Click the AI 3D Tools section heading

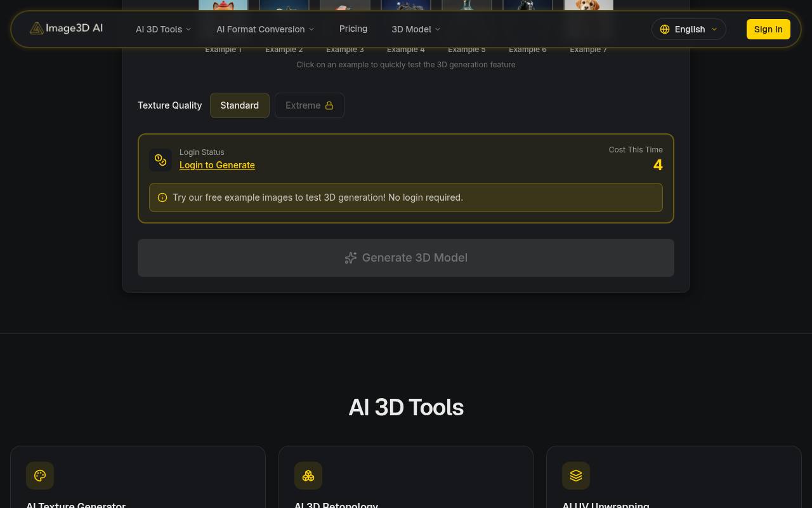click(x=406, y=407)
